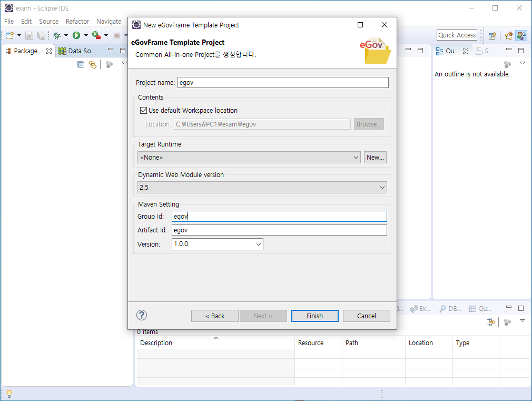Maximize the Outline panel
Viewport: 532px width, 401px height.
tap(521, 50)
